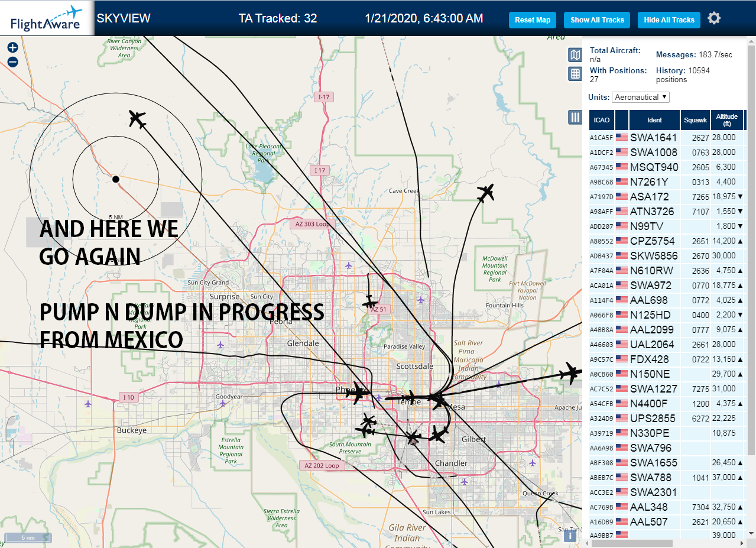Click the receiver location dot
Viewport: 756px width, 548px height.
(116, 179)
